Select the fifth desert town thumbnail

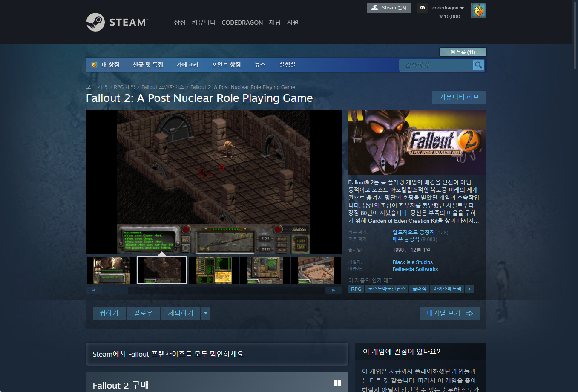[x=316, y=270]
